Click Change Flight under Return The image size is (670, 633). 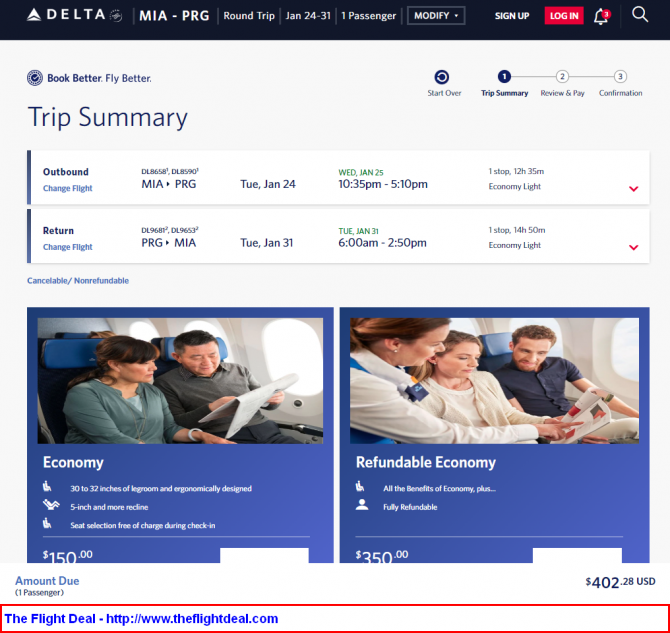click(x=68, y=247)
